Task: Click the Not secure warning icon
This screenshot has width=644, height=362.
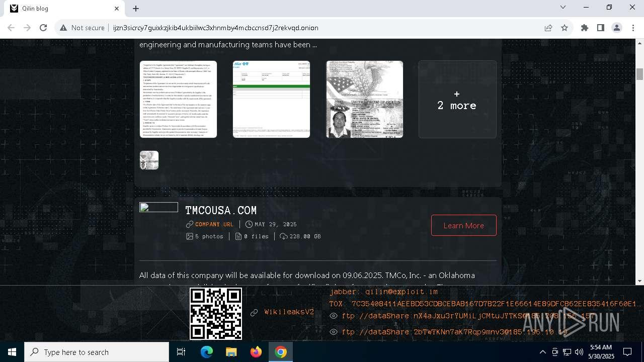Action: click(63, 28)
